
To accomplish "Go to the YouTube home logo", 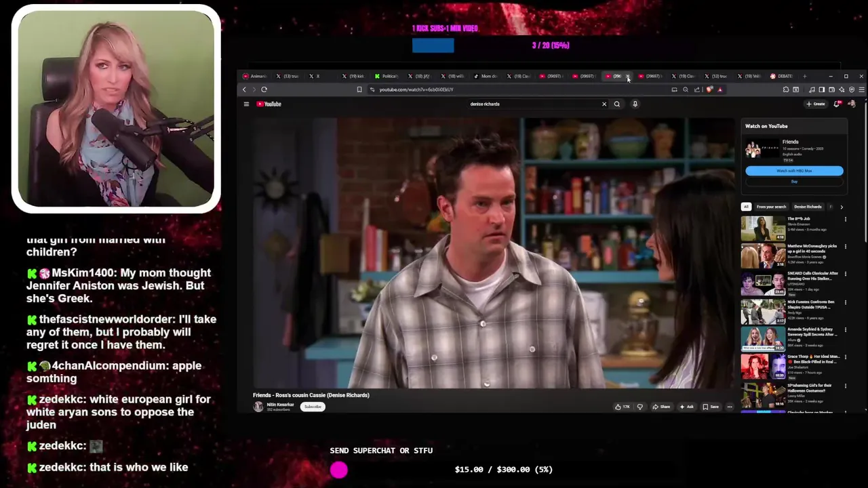I will tap(269, 104).
